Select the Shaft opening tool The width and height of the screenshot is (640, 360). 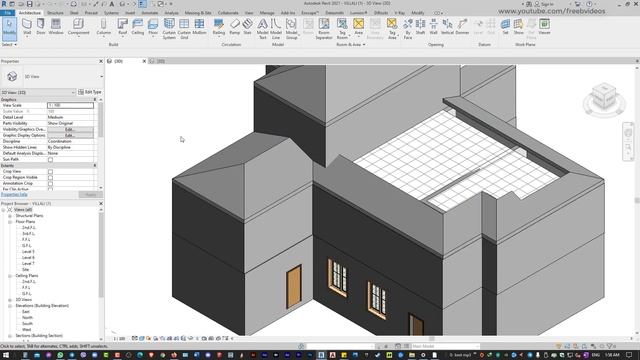[x=420, y=27]
